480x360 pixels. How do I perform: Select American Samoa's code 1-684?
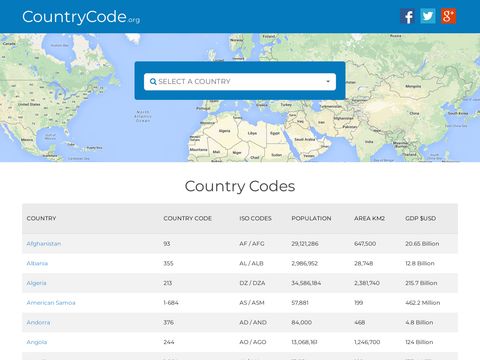click(x=171, y=303)
